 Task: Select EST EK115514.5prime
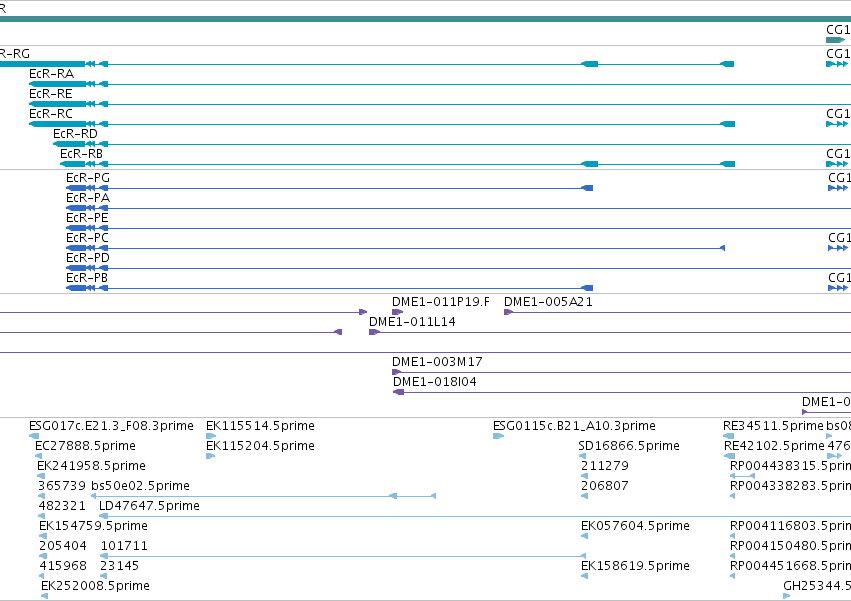pos(261,426)
